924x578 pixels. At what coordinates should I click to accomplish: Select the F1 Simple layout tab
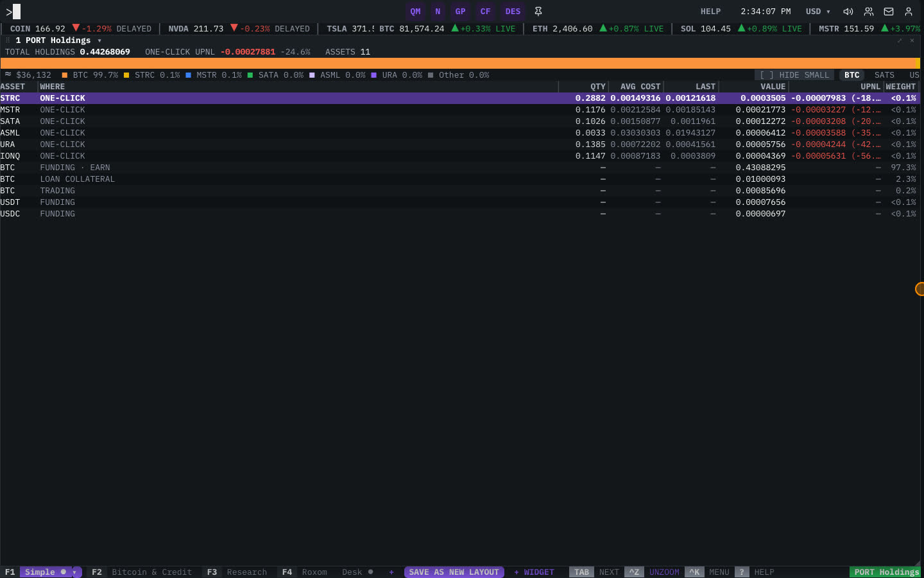(40, 572)
